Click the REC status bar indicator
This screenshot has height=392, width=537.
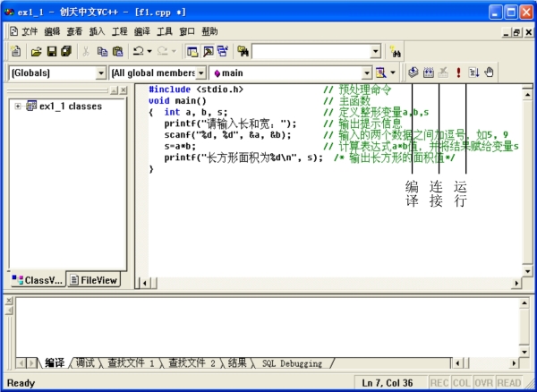[439, 383]
